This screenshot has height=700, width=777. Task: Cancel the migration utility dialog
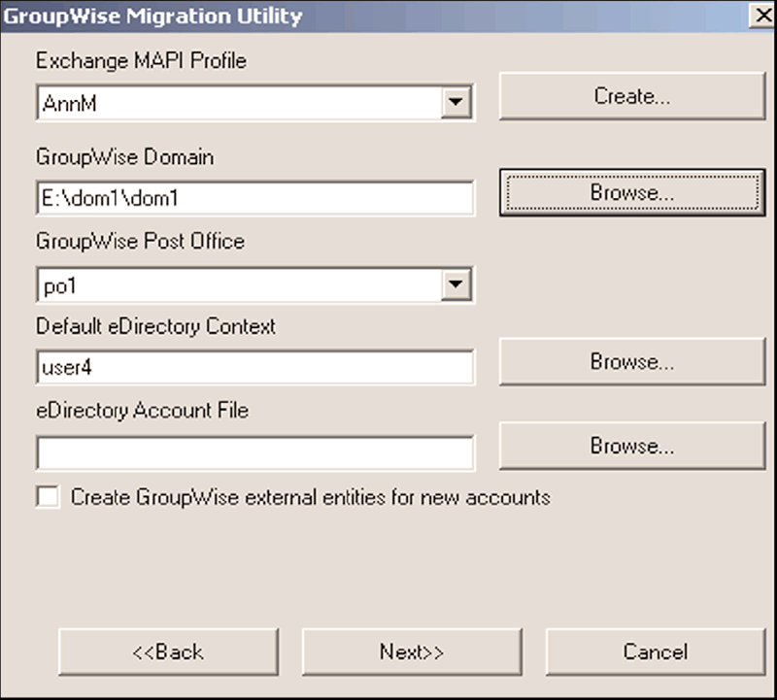(656, 652)
